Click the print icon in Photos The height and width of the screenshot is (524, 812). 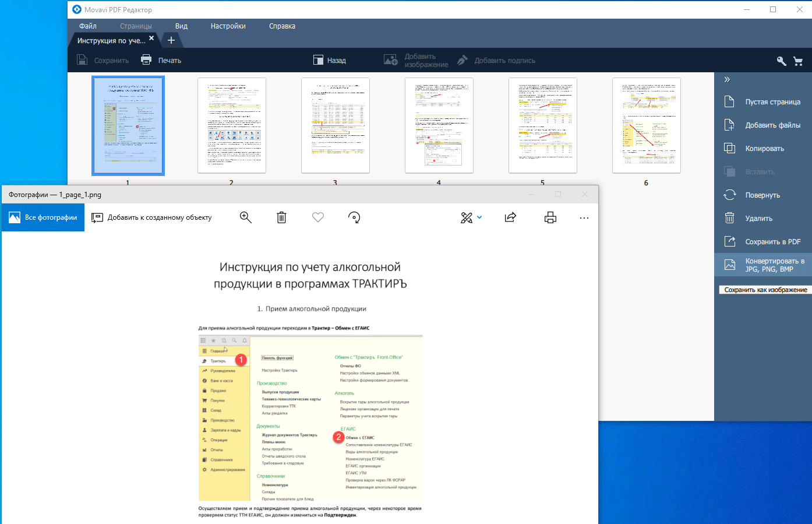550,217
